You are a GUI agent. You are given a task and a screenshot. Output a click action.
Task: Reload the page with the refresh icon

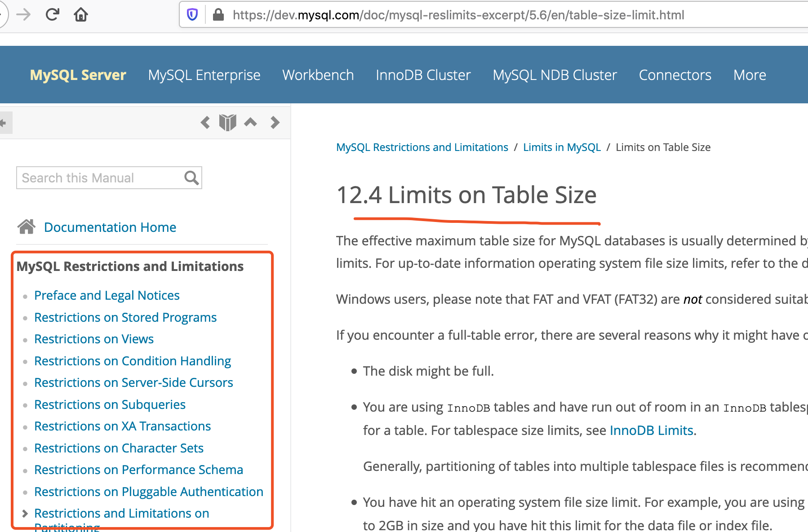click(53, 15)
